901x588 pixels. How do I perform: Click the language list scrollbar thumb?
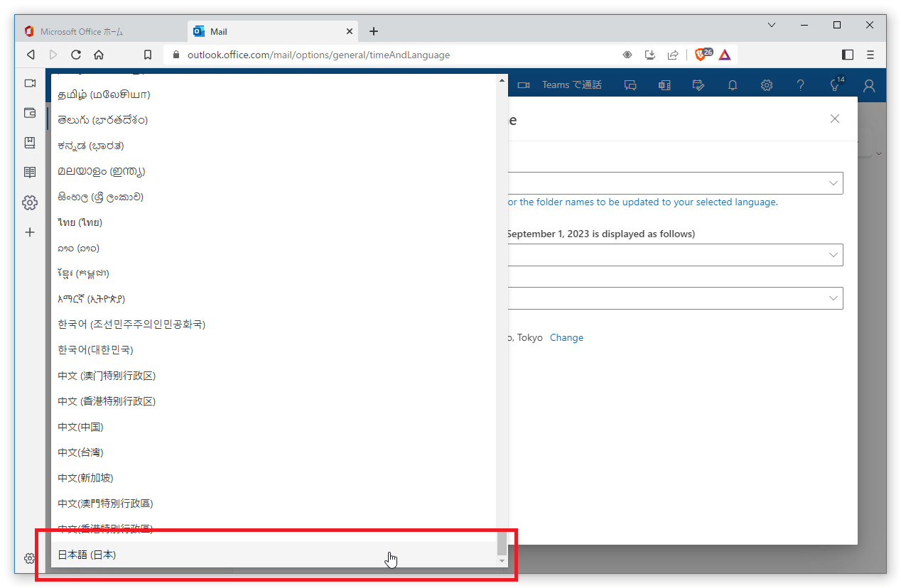[502, 543]
